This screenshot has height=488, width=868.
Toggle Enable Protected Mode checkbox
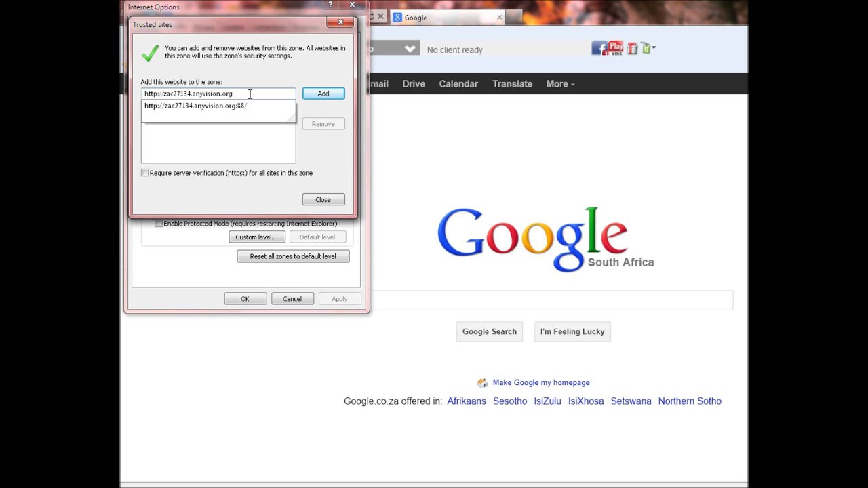[159, 224]
